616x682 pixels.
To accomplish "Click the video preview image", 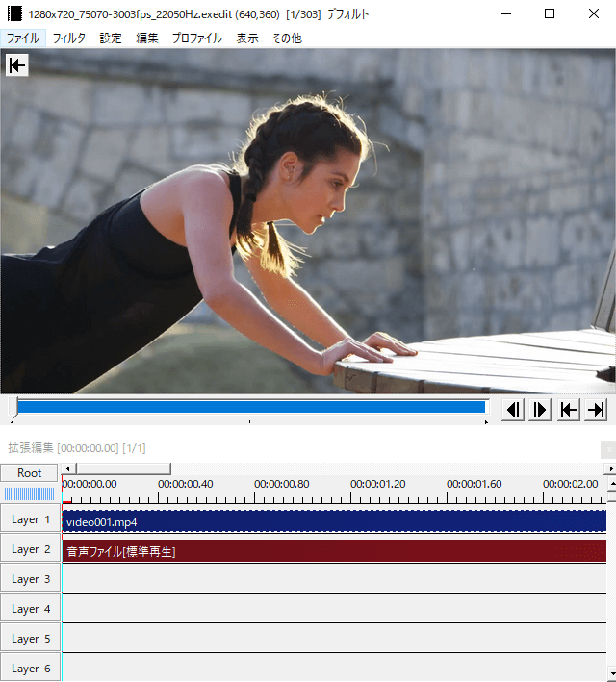I will [x=308, y=221].
